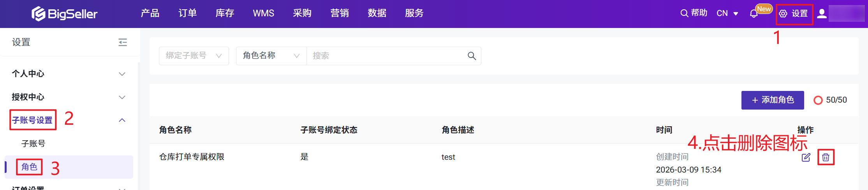Open the 订单 menu
868x190 pixels.
[x=187, y=13]
